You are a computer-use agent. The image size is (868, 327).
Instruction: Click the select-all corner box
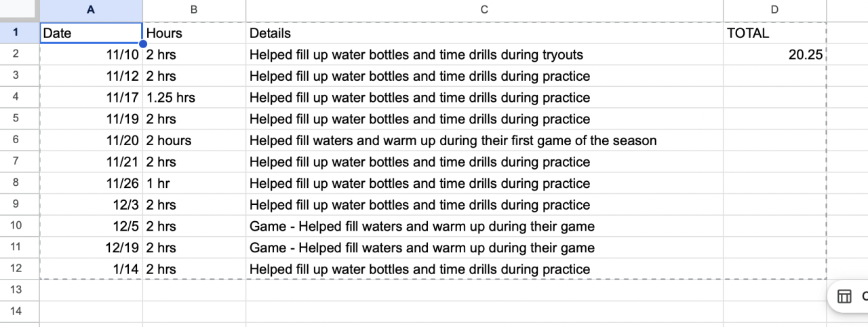click(20, 10)
